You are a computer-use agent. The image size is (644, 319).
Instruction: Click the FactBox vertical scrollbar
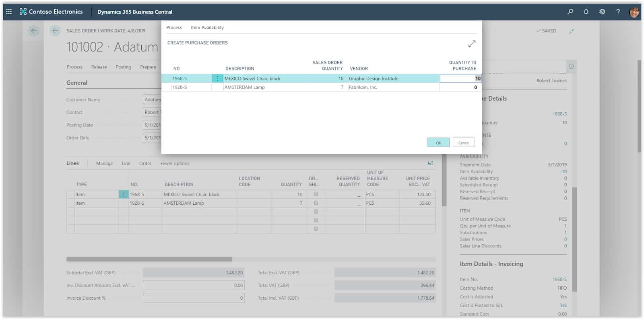(x=574, y=239)
